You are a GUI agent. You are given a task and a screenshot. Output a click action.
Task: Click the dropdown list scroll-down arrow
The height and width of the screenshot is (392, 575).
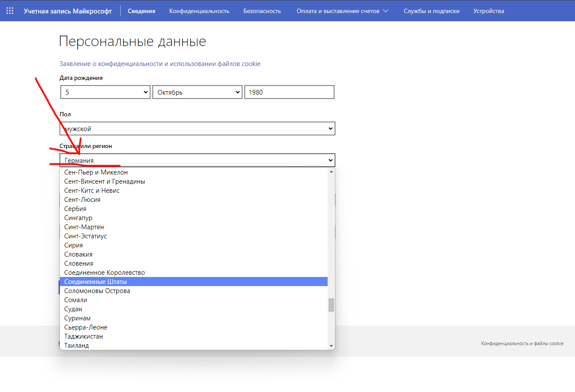332,346
